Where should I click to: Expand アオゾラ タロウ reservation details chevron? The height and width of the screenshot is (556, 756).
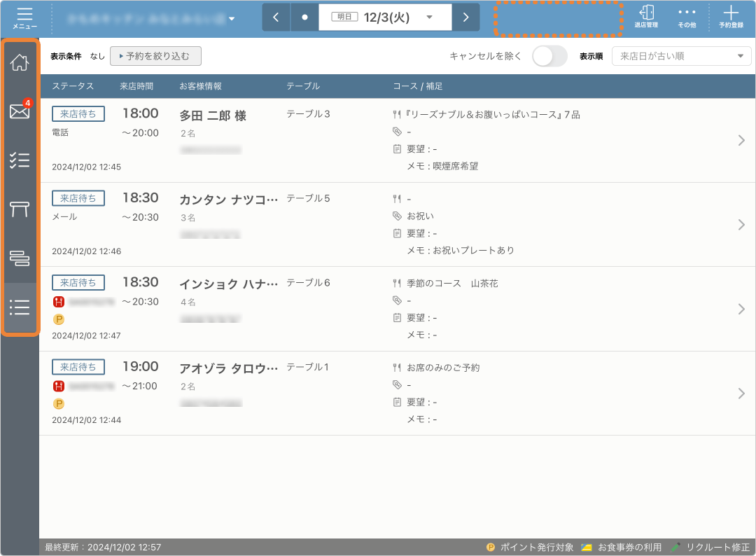pyautogui.click(x=741, y=394)
